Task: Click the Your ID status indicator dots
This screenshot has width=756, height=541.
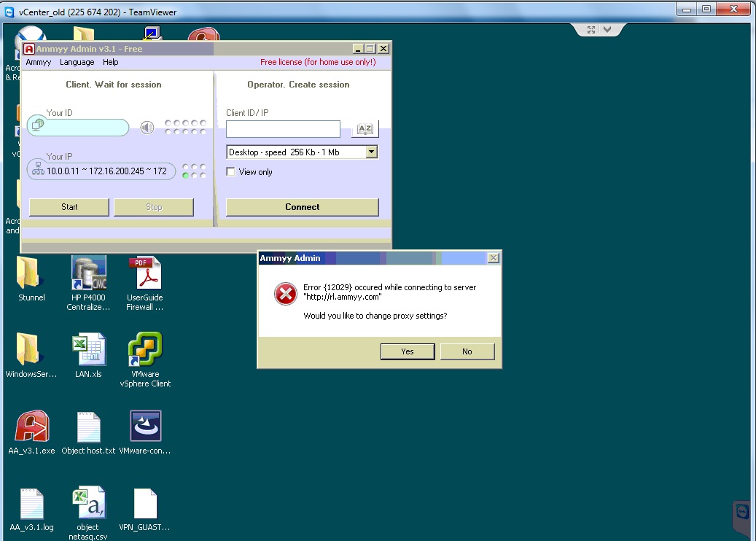Action: coord(186,128)
